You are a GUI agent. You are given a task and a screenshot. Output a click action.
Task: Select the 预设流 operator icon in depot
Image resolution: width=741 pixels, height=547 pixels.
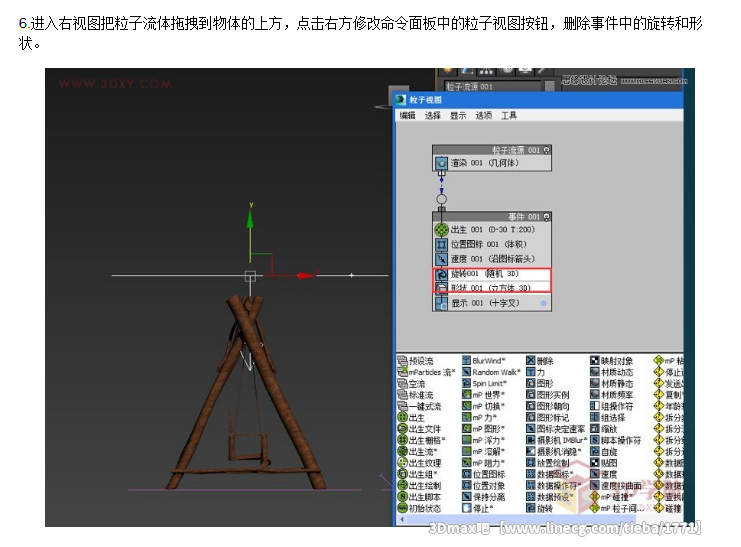point(402,361)
